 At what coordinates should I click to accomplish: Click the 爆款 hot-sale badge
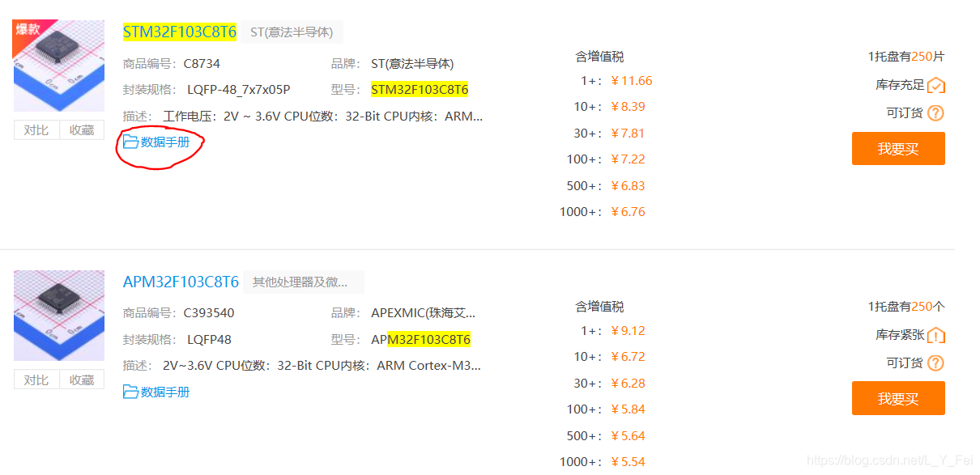[27, 30]
